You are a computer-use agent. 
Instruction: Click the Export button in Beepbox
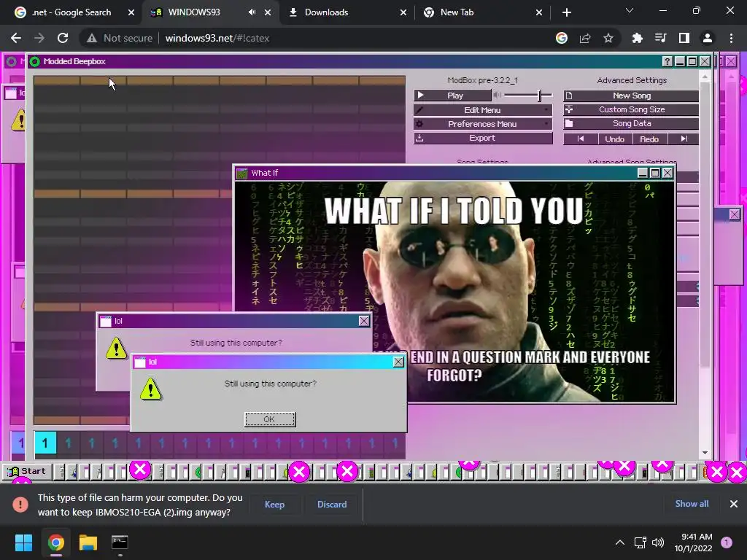click(x=483, y=138)
